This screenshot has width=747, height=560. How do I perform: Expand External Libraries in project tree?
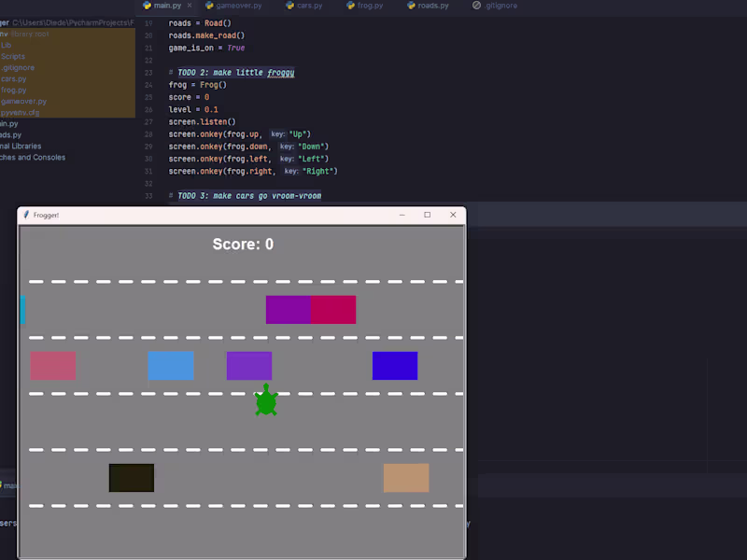(21, 146)
